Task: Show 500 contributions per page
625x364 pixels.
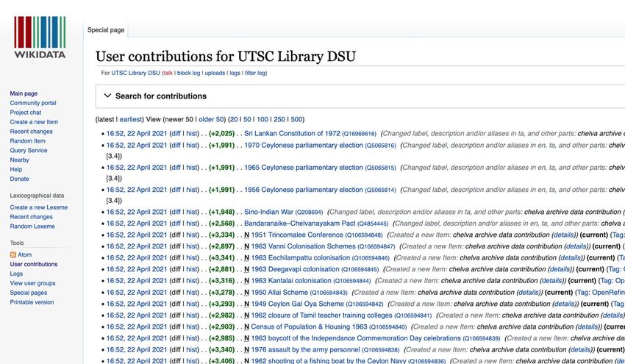Action: (296, 119)
